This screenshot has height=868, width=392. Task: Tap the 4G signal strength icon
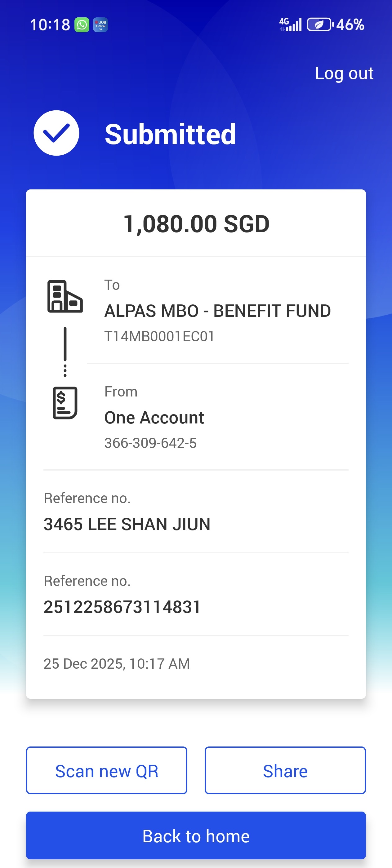[290, 24]
